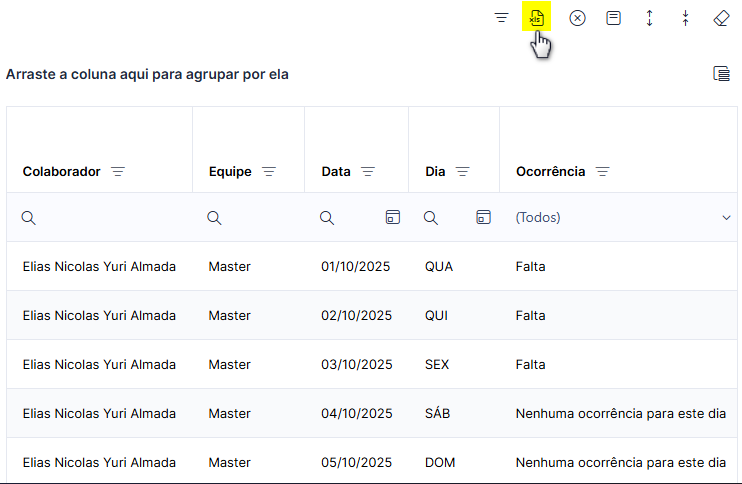Click Elias Nicolas Yuri Almada in QUA row
Screen dimensions: 742x484
point(99,266)
